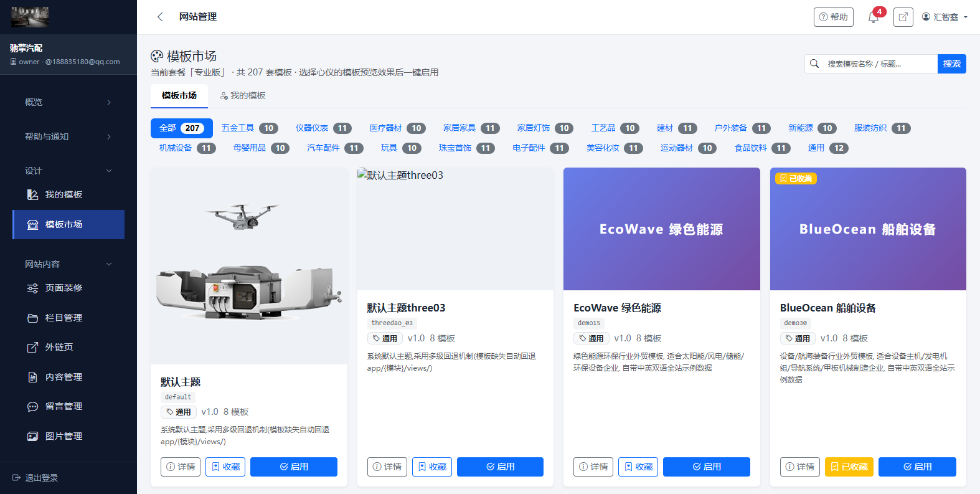
Task: Open the notifications bell
Action: [x=874, y=17]
